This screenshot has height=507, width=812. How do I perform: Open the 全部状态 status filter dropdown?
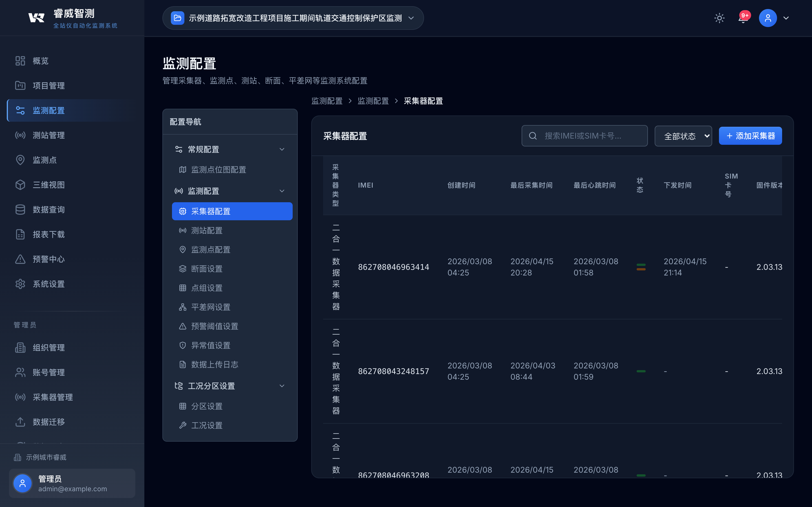tap(683, 136)
